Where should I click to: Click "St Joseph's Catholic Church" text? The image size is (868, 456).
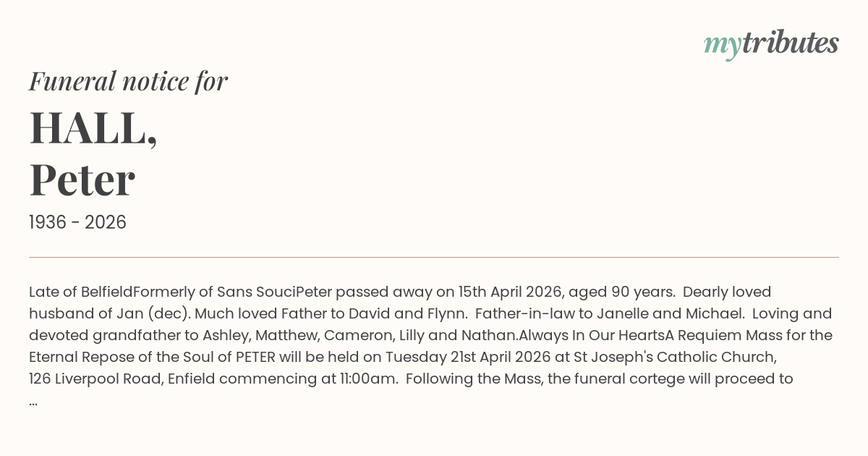click(675, 358)
